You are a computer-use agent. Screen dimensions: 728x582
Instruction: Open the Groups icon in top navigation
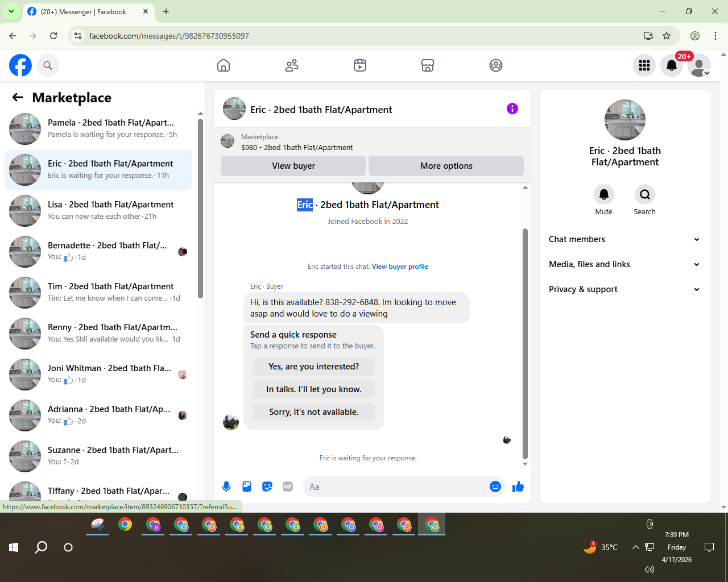pos(496,65)
